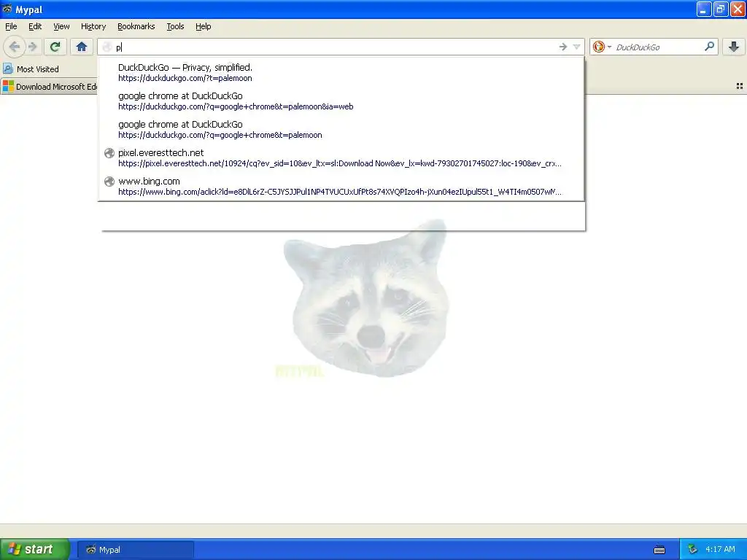This screenshot has width=747, height=560.
Task: Open the Downloads arrow button
Action: [734, 47]
